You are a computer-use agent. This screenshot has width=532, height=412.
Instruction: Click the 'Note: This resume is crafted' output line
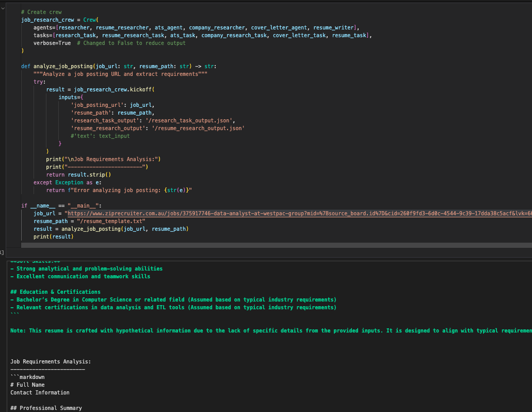[x=271, y=331]
